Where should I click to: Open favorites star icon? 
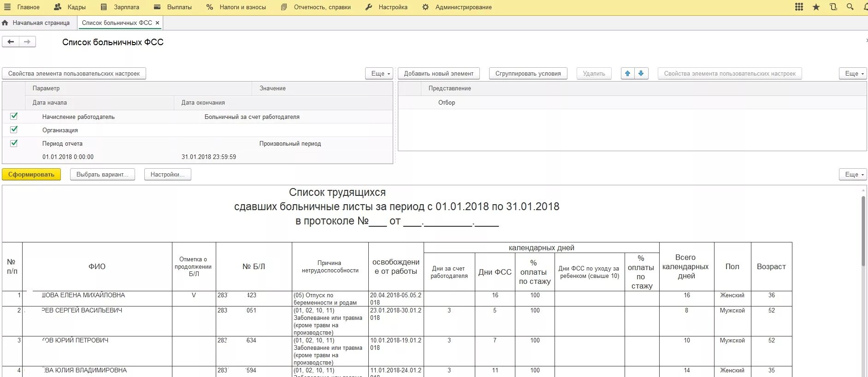coord(816,7)
